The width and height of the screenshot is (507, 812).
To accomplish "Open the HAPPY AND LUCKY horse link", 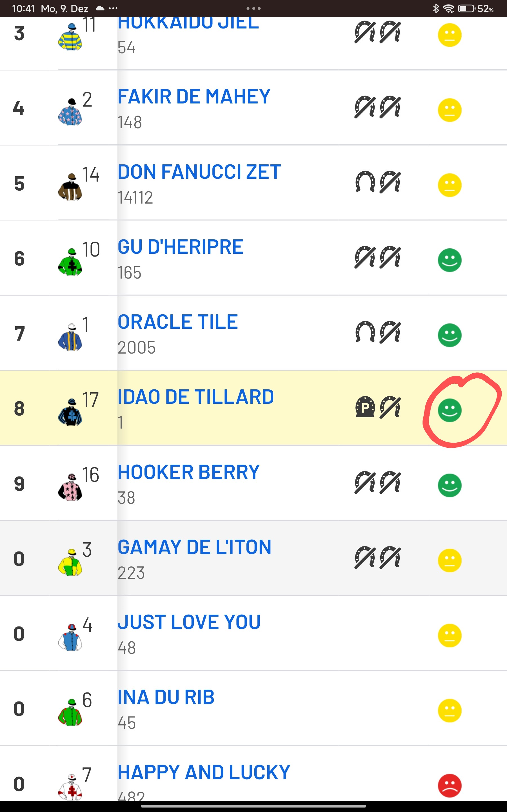I will [x=204, y=773].
